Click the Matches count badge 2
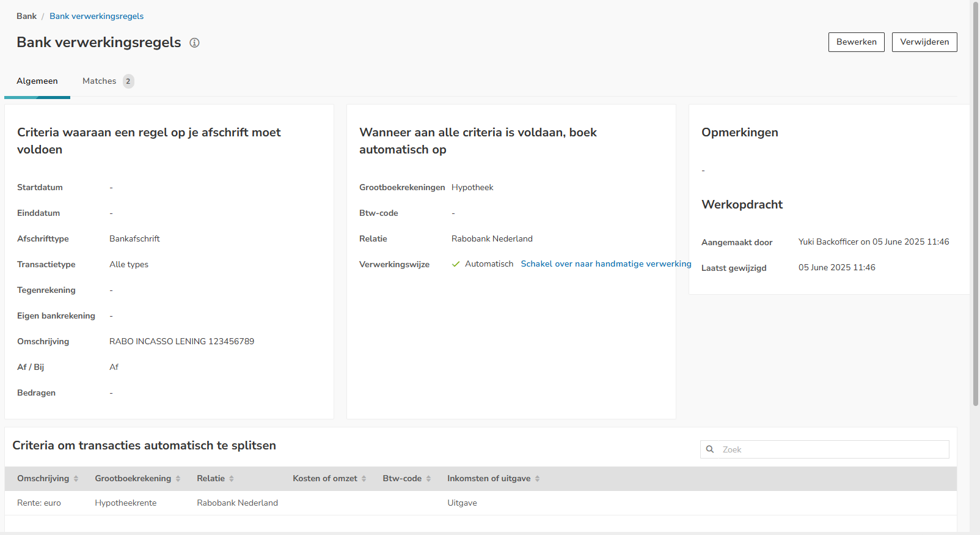Screen dimensions: 980x535 pyautogui.click(x=128, y=81)
